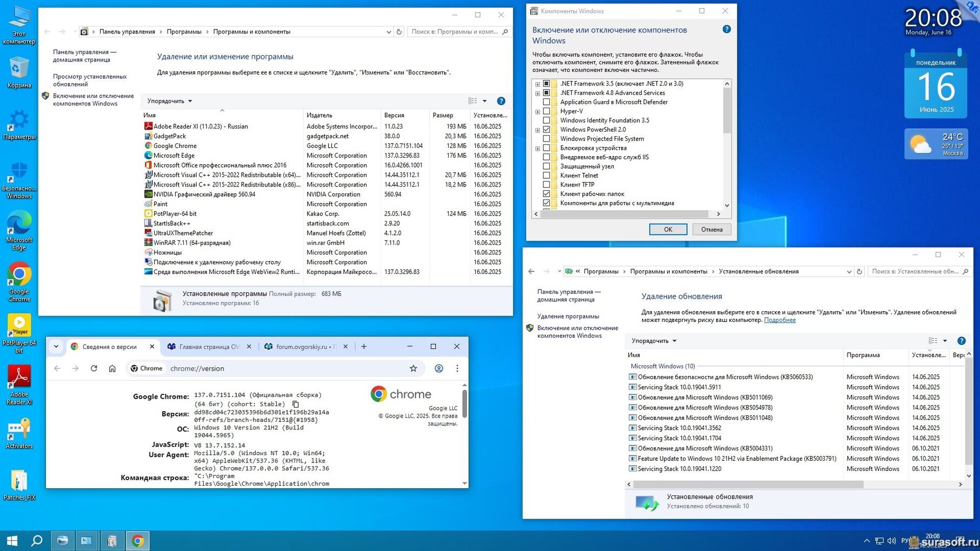Open address bar dropdown in updates window

click(849, 272)
